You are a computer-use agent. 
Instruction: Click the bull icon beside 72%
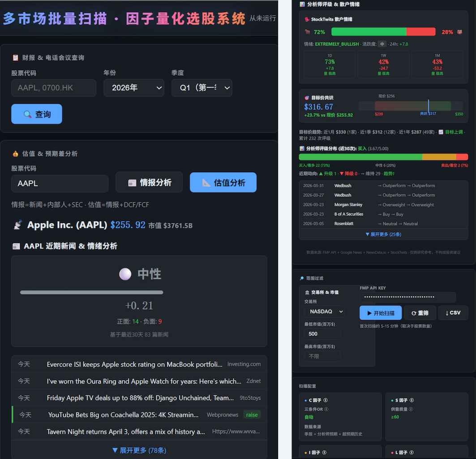307,32
